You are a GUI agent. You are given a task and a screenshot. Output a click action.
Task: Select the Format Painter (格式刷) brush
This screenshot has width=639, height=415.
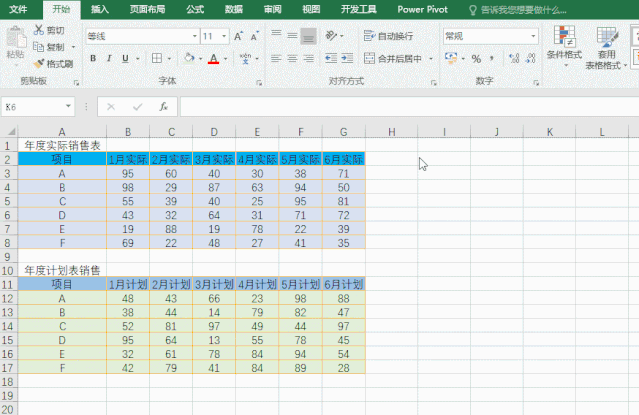point(39,64)
